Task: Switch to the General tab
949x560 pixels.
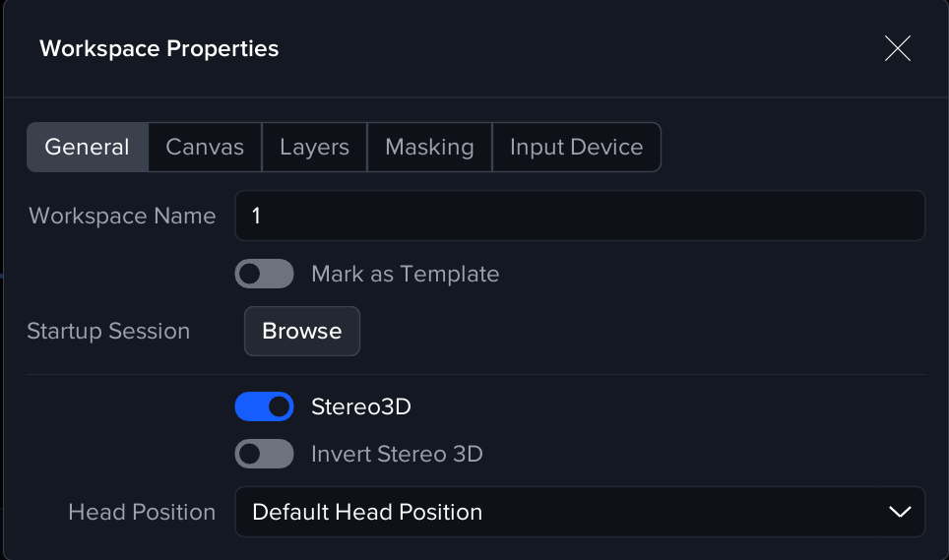Action: tap(88, 148)
